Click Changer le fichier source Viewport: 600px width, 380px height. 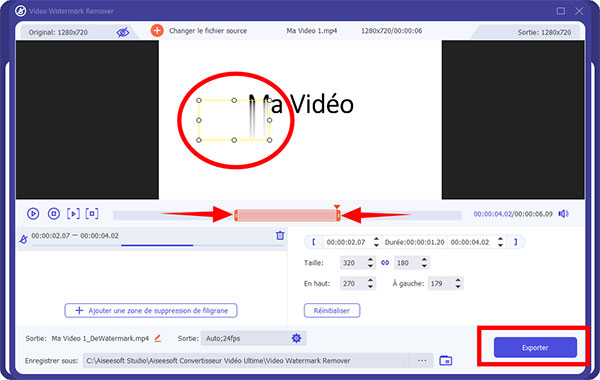pyautogui.click(x=208, y=31)
